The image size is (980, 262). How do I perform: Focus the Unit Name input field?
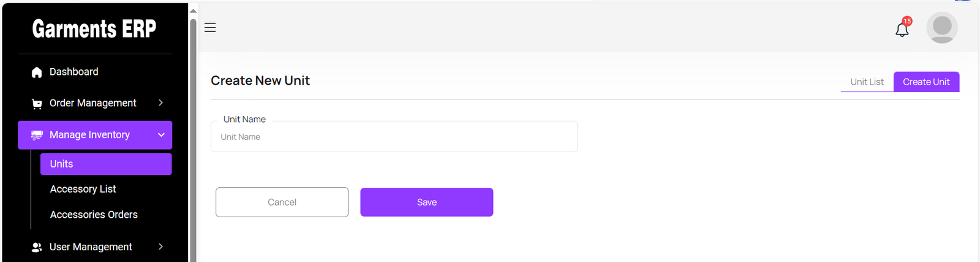[x=394, y=137]
